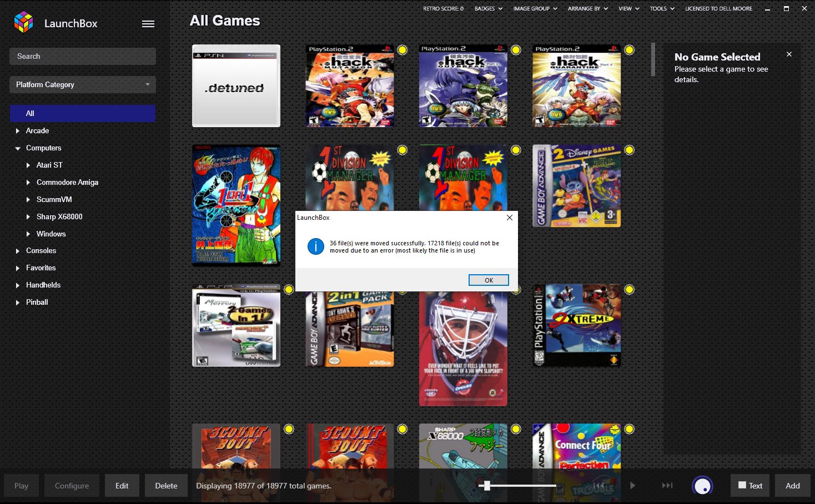Click yellow badge on second 3 Count Bout
Viewport: 815px width, 504px height.
pyautogui.click(x=402, y=429)
